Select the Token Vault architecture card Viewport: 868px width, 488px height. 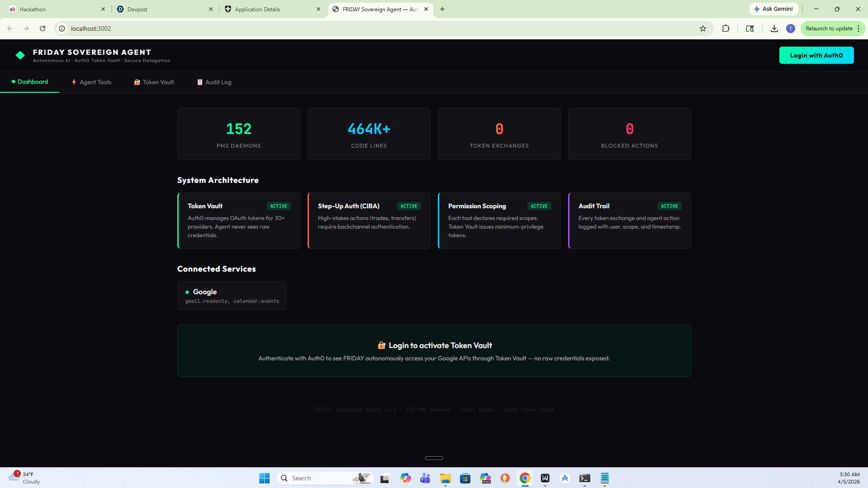[238, 220]
